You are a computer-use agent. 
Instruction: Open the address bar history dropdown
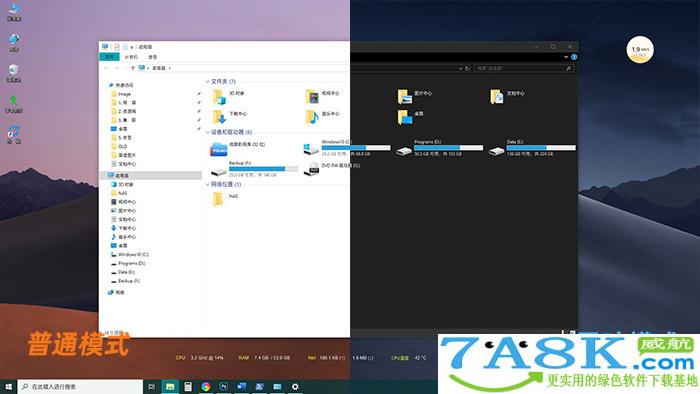[x=460, y=68]
